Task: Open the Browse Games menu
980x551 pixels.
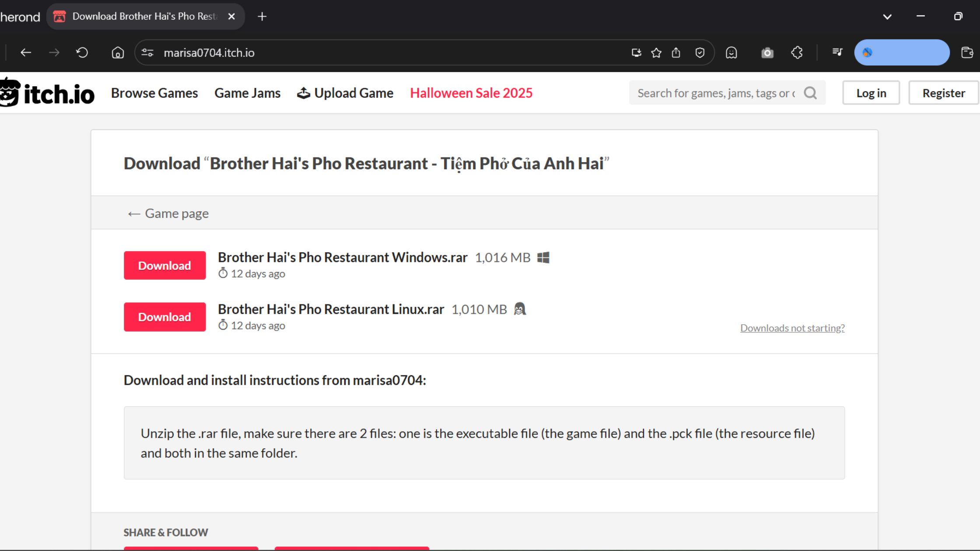Action: 154,93
